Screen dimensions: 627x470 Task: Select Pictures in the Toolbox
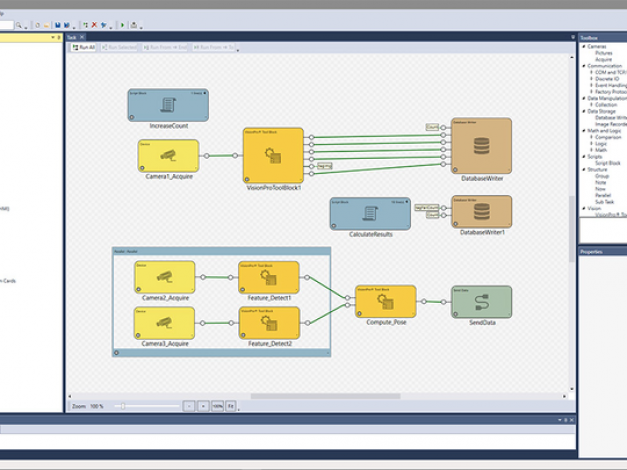point(603,53)
